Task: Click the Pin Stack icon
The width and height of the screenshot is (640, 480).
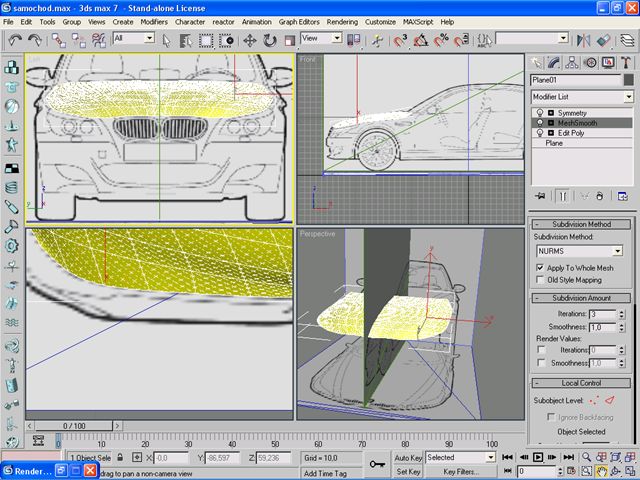Action: point(540,196)
